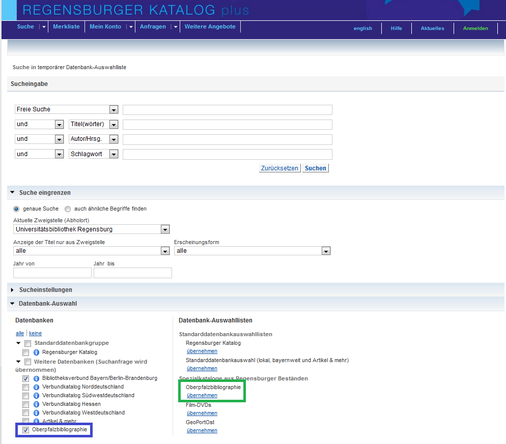Viewport: 506px width, 444px height.
Task: Collapse Weitere Datenbanken tree arrow
Action: 18,361
